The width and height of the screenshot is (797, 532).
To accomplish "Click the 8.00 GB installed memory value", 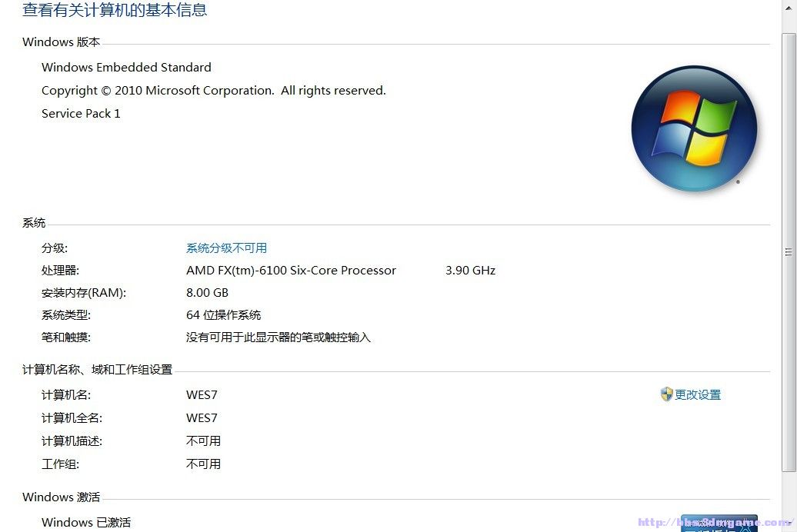I will tap(207, 293).
